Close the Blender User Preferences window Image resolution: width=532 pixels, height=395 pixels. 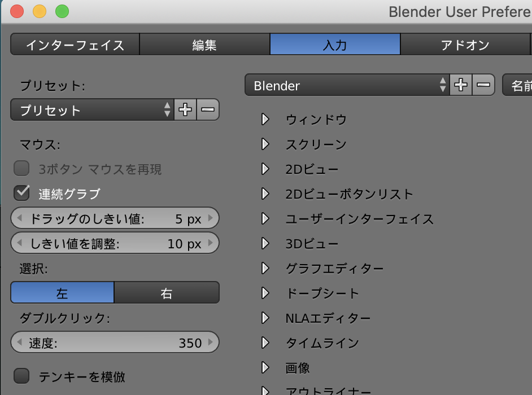click(17, 11)
